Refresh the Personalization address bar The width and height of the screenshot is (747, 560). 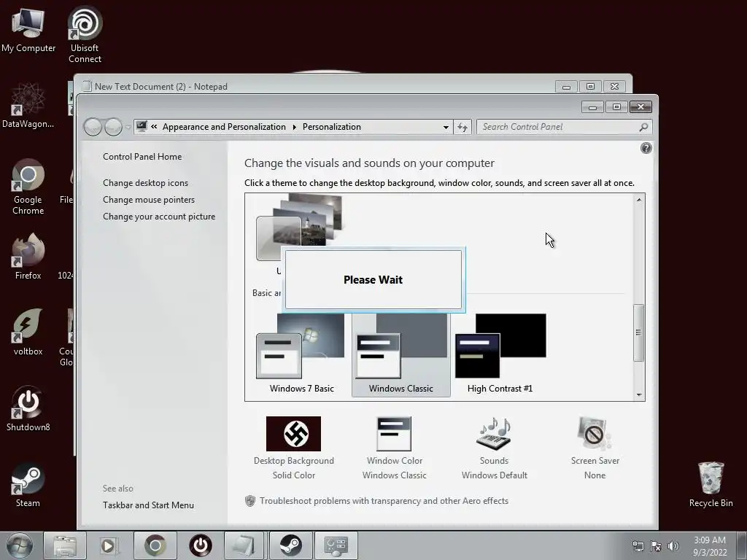pos(462,127)
